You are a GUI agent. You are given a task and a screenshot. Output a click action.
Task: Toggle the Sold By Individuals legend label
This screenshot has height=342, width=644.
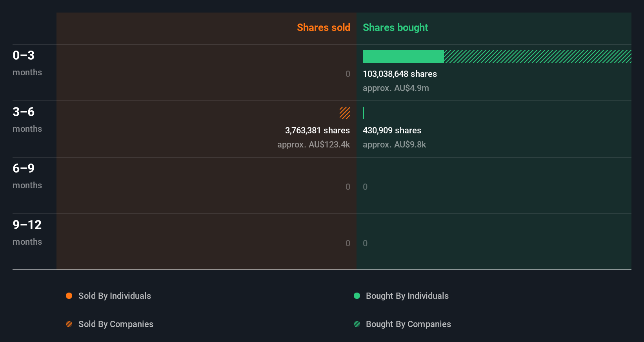tap(115, 296)
